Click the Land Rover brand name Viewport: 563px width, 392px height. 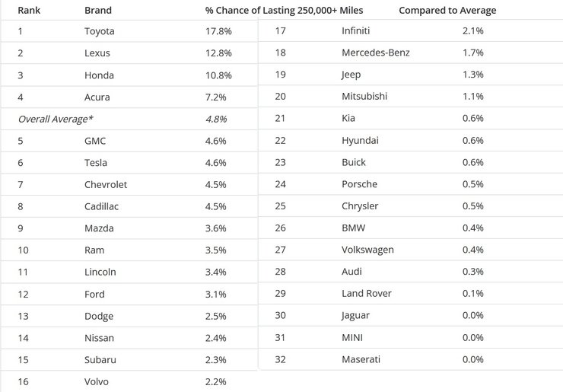[x=367, y=294]
